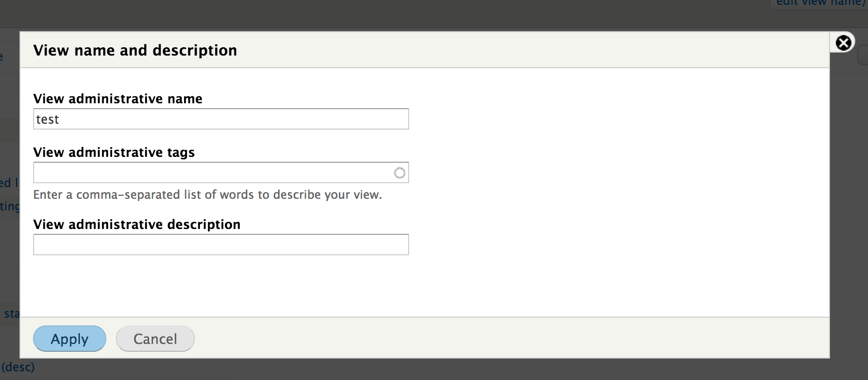The height and width of the screenshot is (380, 868).
Task: Click the "View administrative tags" label
Action: point(113,152)
